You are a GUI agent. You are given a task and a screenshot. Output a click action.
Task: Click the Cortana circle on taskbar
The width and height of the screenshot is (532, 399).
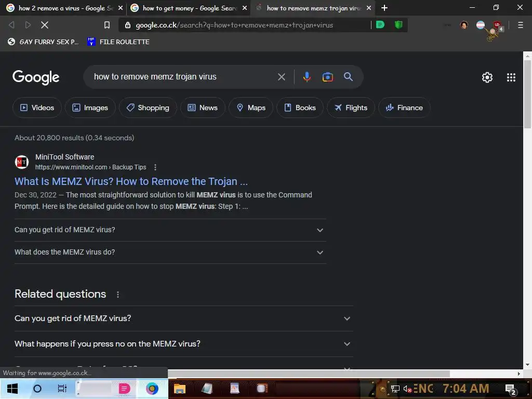pos(37,389)
